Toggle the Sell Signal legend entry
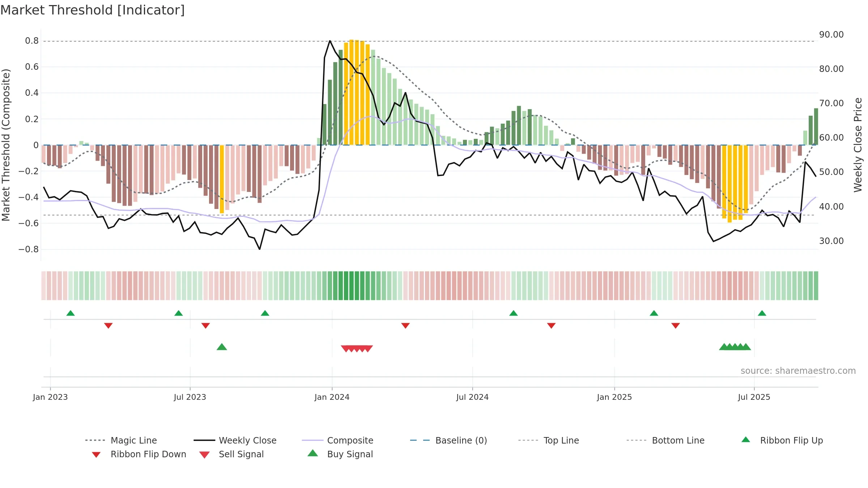 click(231, 454)
